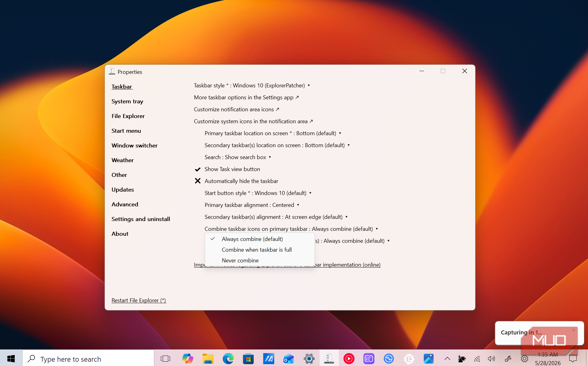Open Microsoft Store taskbar icon
Image resolution: width=588 pixels, height=366 pixels.
click(248, 358)
